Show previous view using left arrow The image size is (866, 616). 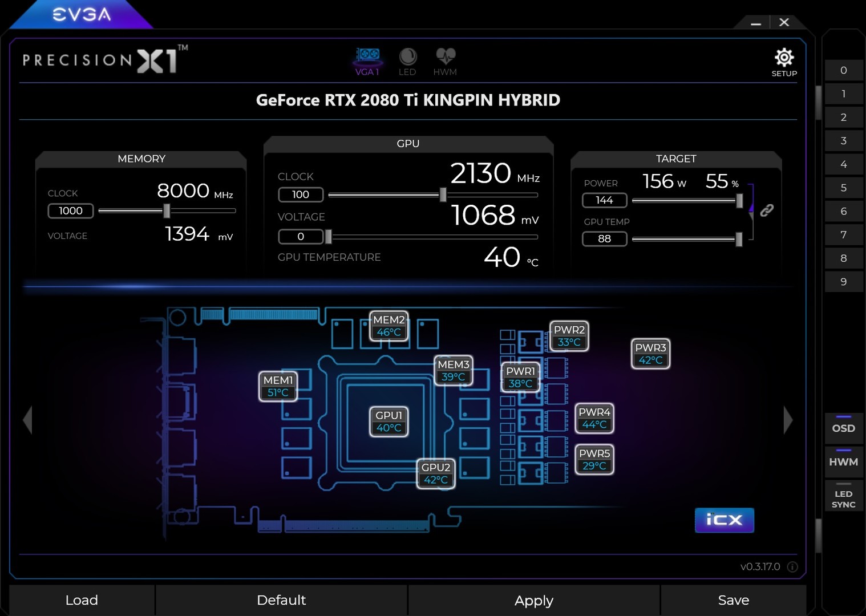(x=27, y=420)
